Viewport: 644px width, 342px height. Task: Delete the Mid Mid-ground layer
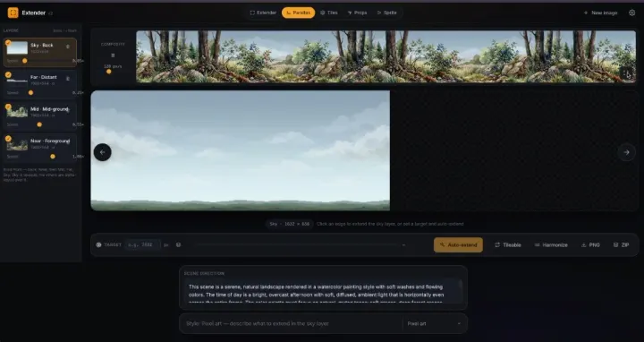tap(68, 110)
